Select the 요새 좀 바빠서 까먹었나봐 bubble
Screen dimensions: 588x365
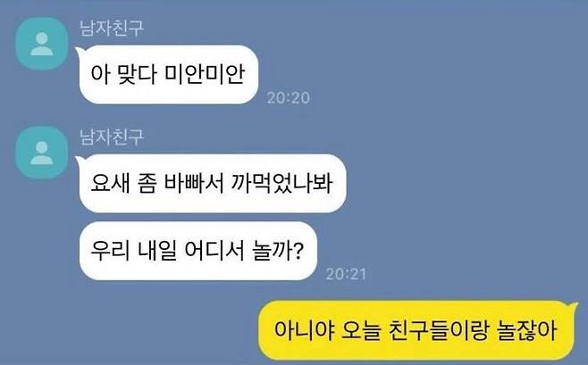pyautogui.click(x=213, y=184)
